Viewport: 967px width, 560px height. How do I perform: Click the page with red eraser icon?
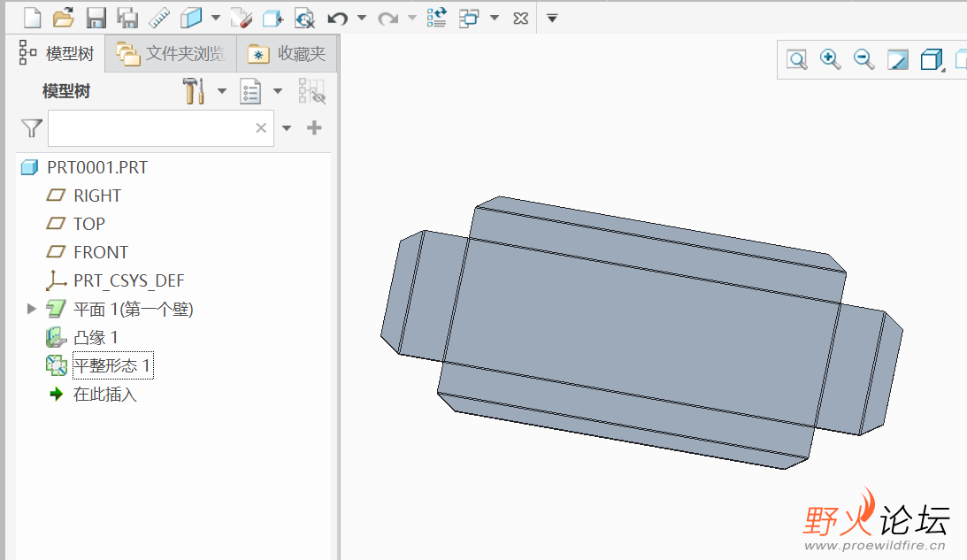pyautogui.click(x=242, y=19)
